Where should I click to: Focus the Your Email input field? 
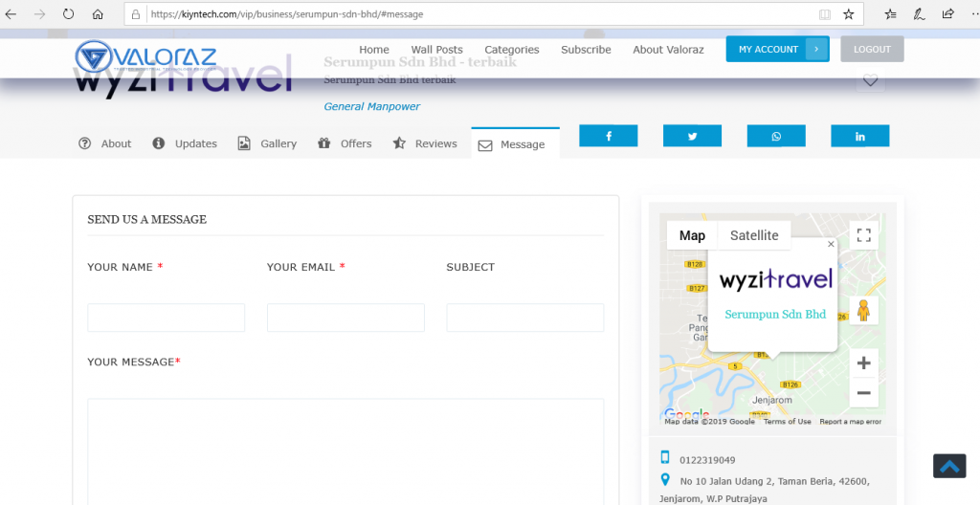[x=345, y=318]
